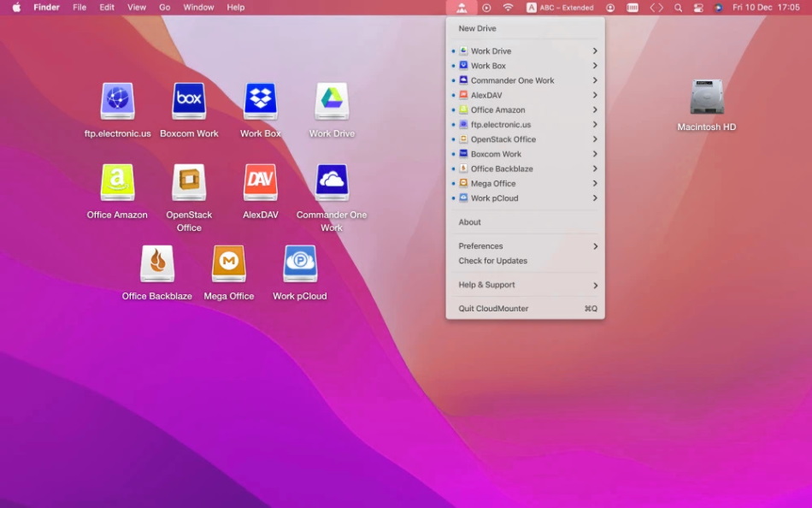This screenshot has height=508, width=812.
Task: Click the CloudMounter menu bar icon
Action: pos(462,7)
